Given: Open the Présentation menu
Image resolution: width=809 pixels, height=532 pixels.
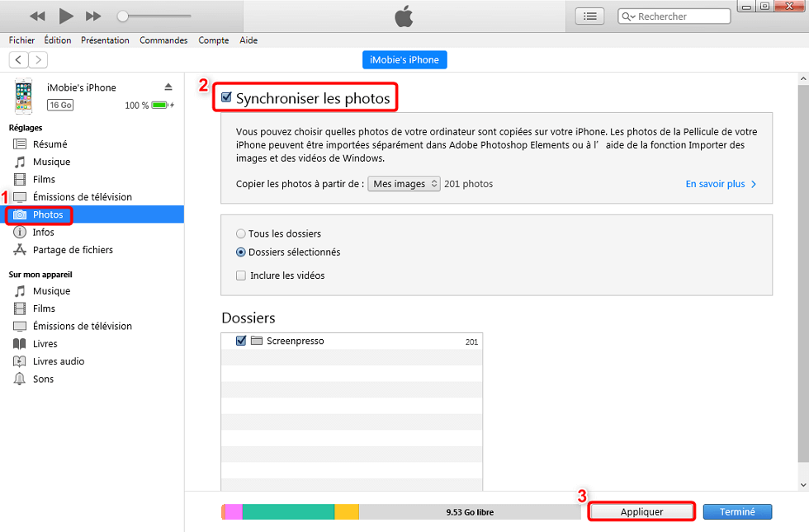Looking at the screenshot, I should [105, 40].
